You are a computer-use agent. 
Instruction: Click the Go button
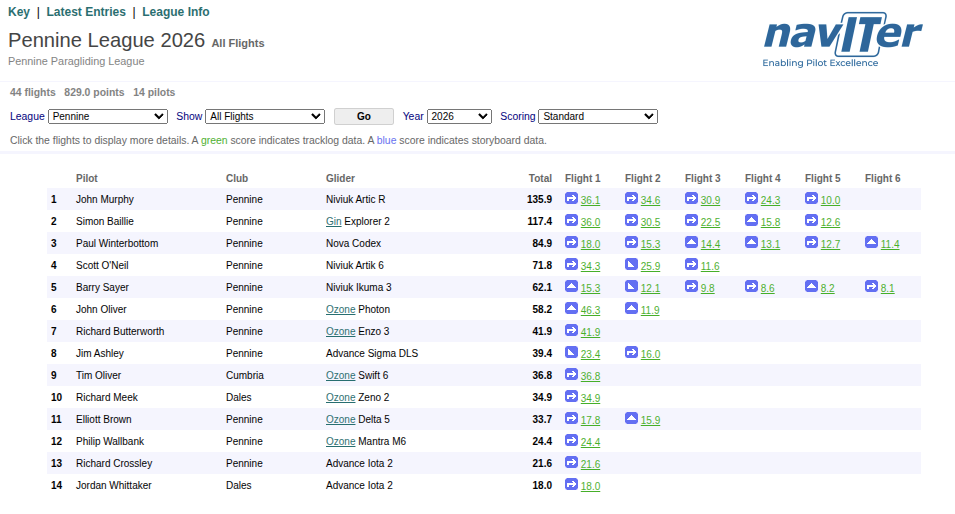[364, 116]
